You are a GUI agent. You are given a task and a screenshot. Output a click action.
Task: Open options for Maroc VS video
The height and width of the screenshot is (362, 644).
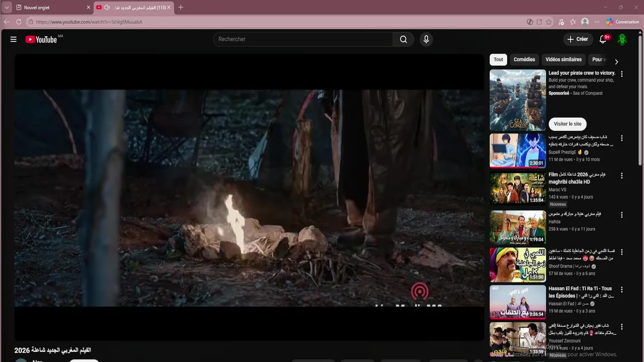622,175
